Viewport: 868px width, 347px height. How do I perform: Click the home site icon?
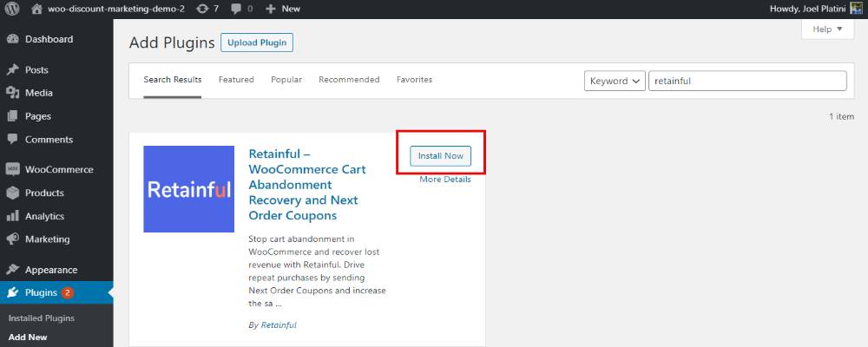(x=36, y=9)
